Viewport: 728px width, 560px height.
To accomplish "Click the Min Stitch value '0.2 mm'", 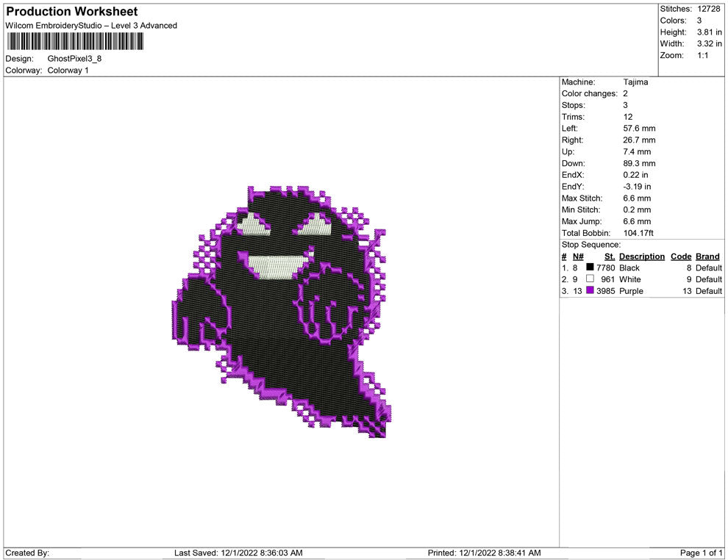I will pyautogui.click(x=637, y=209).
